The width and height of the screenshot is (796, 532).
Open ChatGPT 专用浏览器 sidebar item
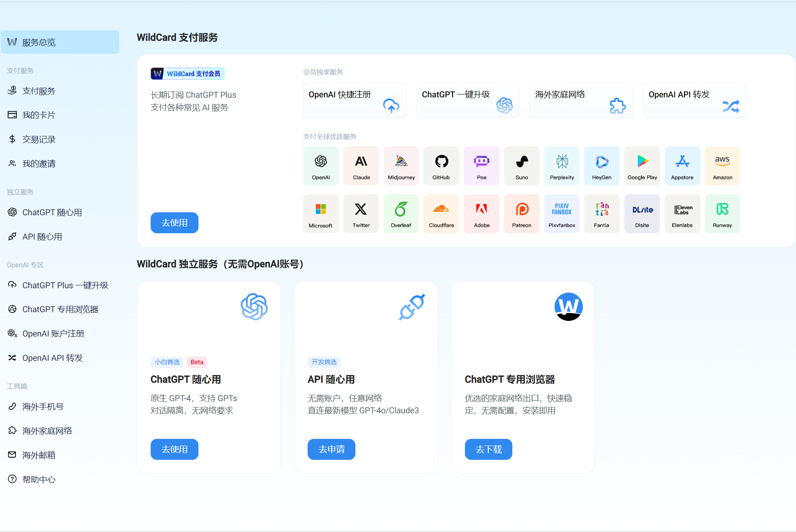point(60,309)
